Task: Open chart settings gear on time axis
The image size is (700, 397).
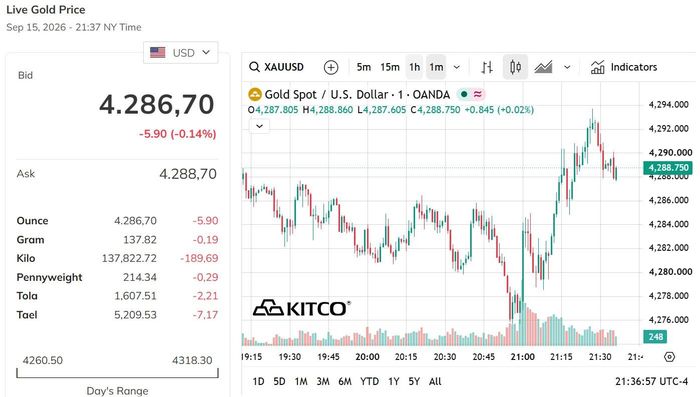Action: 669,357
